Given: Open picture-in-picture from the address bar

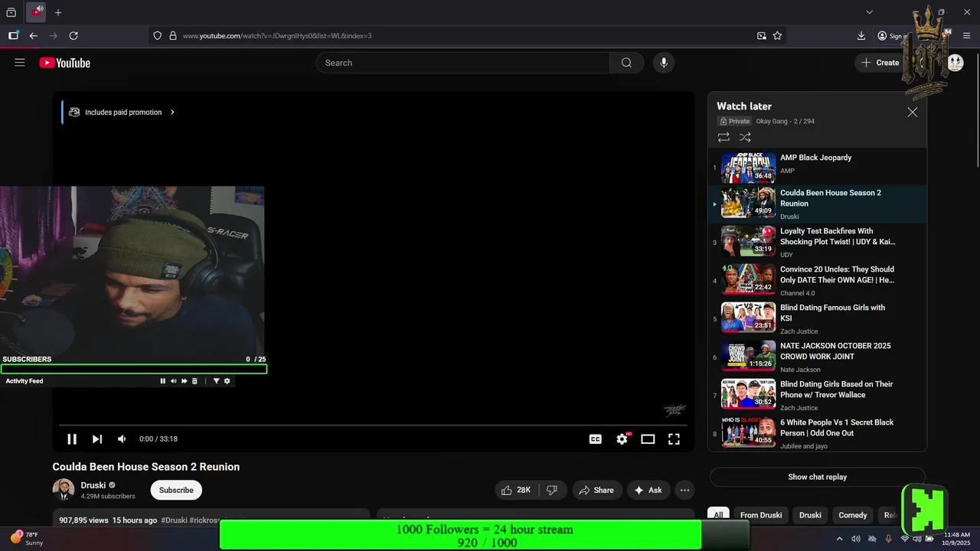Looking at the screenshot, I should tap(761, 35).
